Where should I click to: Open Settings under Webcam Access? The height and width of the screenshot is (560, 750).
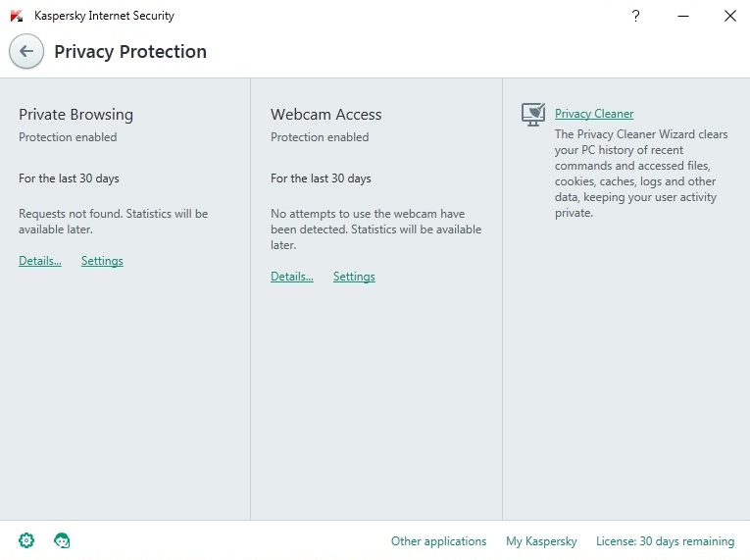pyautogui.click(x=354, y=277)
